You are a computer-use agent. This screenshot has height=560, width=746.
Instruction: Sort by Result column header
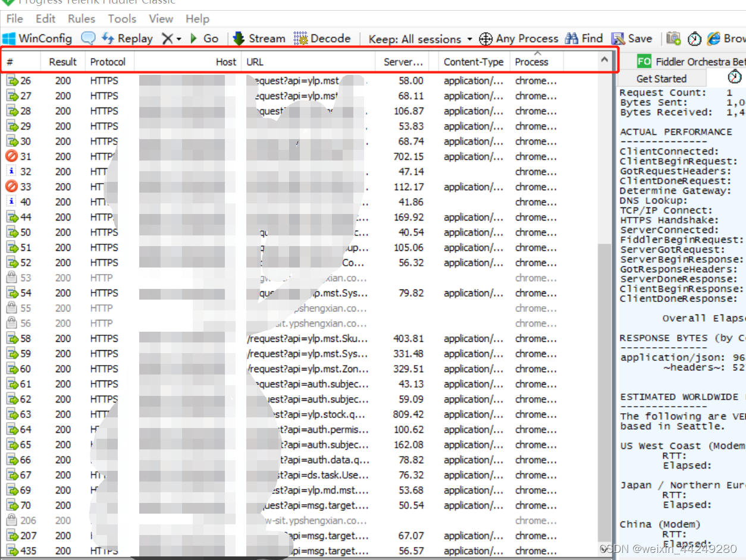(x=63, y=62)
